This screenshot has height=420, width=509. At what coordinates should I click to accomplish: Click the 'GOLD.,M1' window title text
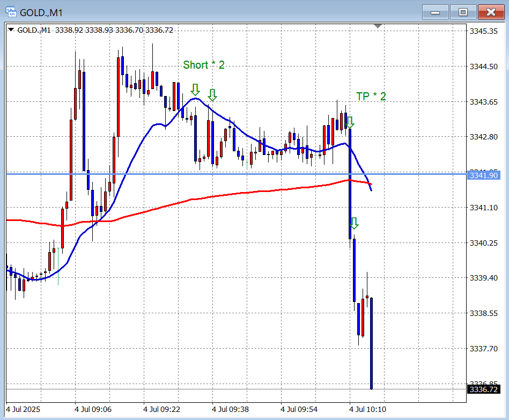click(x=41, y=13)
